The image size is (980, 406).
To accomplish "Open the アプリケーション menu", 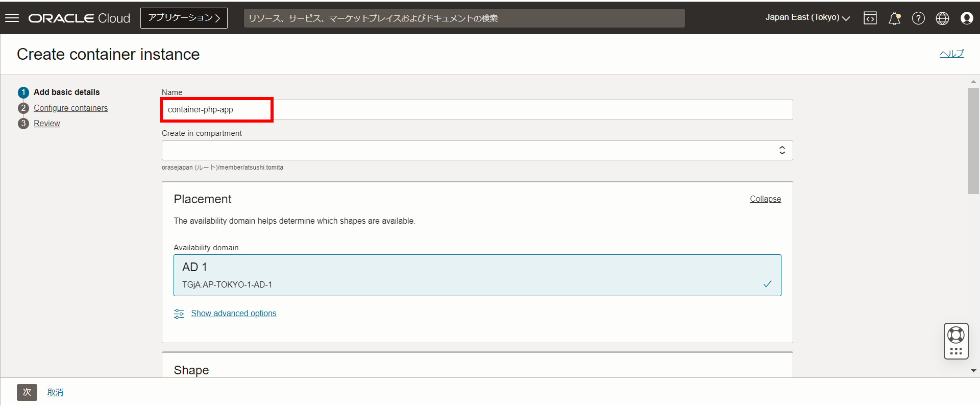I will pos(184,18).
